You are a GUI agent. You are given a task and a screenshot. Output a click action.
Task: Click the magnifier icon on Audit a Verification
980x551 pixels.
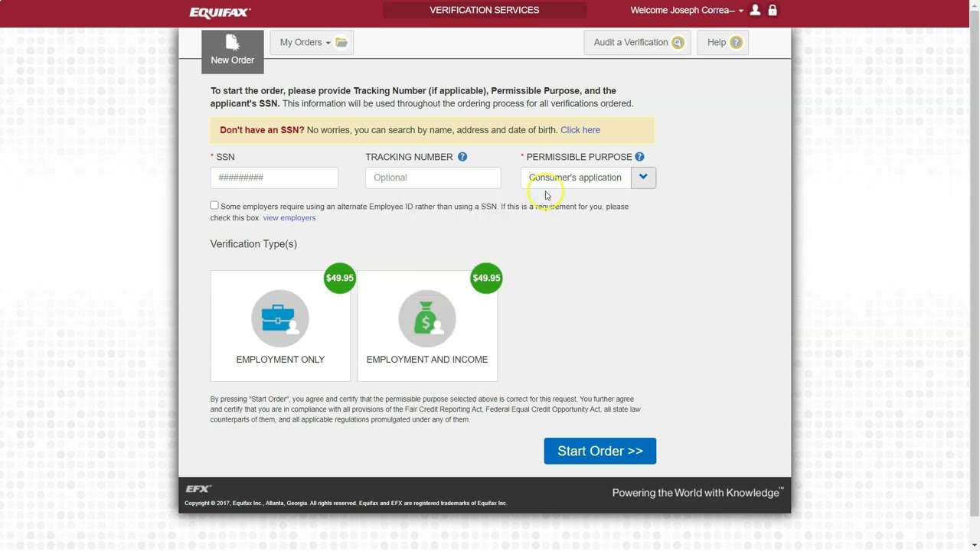tap(678, 43)
